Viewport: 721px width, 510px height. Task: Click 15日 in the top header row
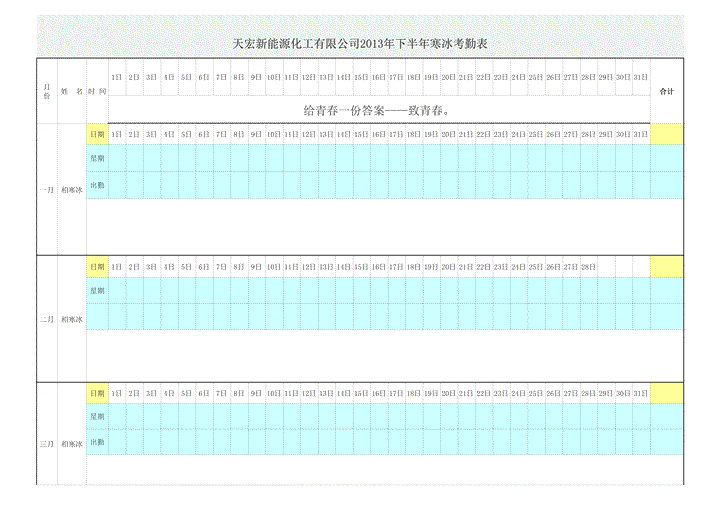click(x=361, y=77)
